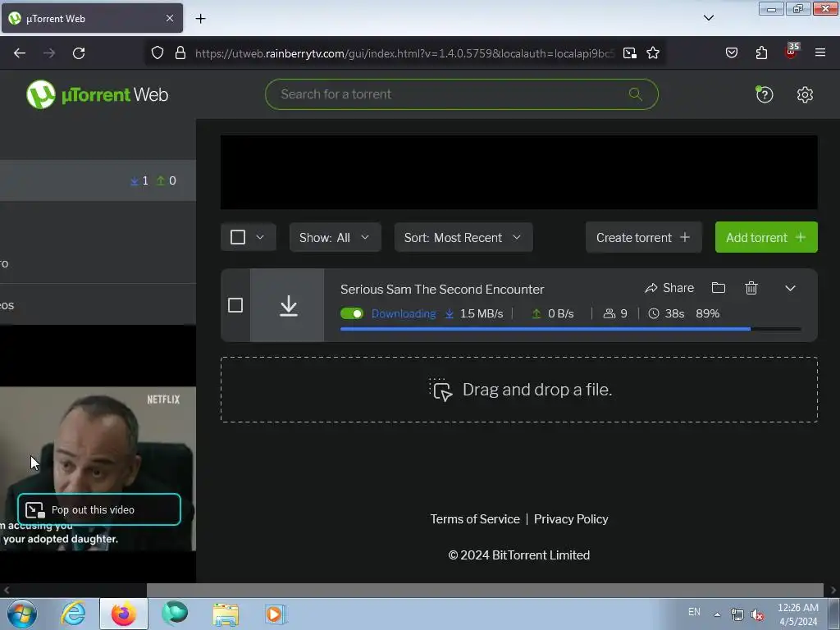The image size is (840, 630).
Task: Open Firefox extensions puzzle icon
Action: 761,53
